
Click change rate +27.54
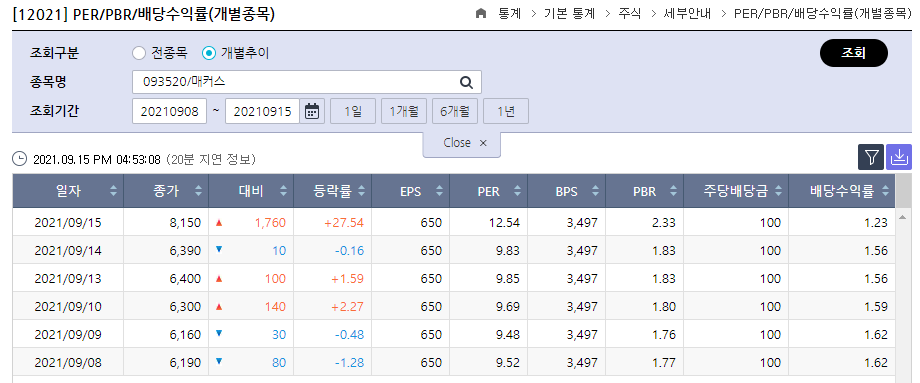point(344,223)
